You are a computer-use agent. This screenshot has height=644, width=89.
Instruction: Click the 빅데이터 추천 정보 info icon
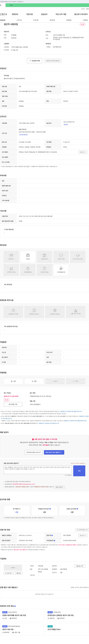(15, 606)
